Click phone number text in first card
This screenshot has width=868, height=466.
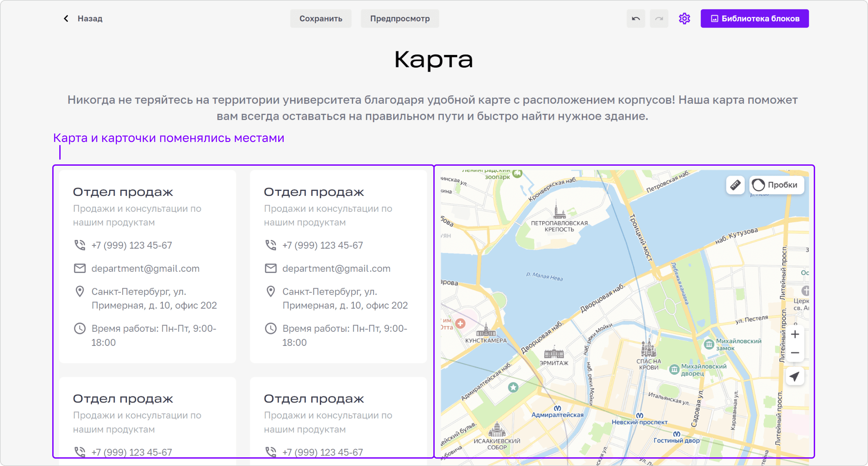pyautogui.click(x=132, y=245)
